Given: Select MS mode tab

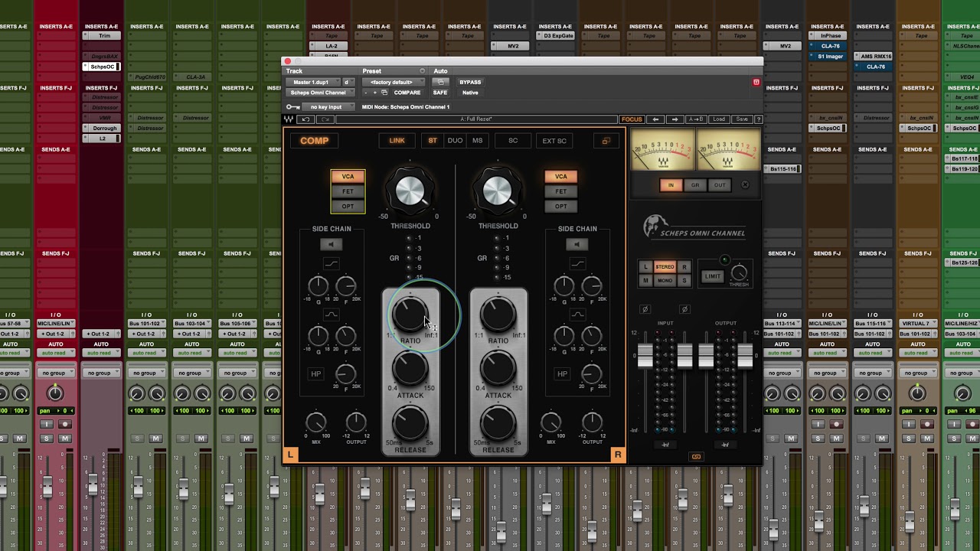Looking at the screenshot, I should click(477, 141).
